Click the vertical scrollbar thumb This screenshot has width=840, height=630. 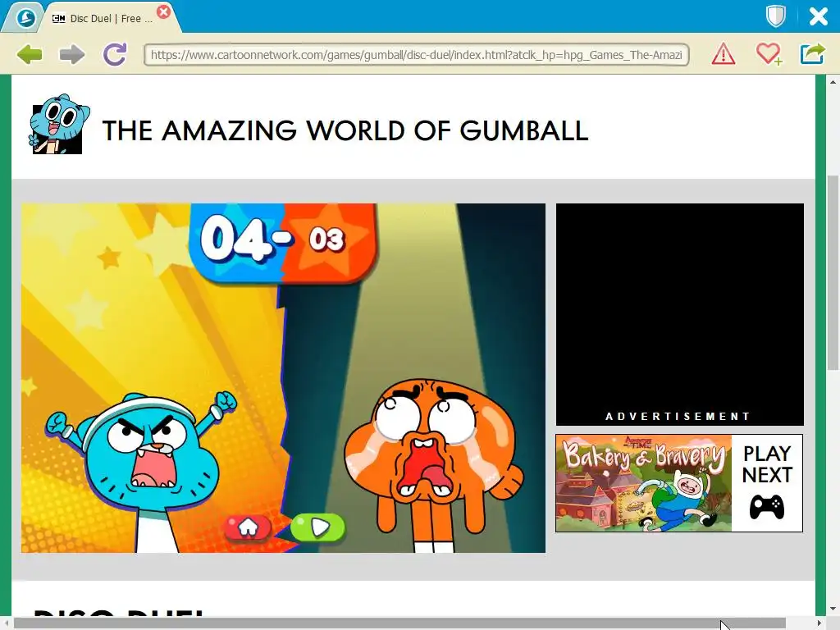[x=833, y=272]
